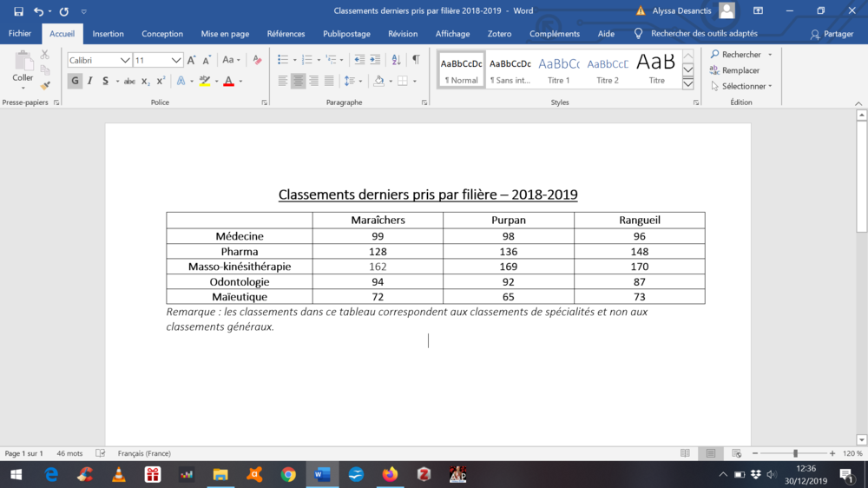Click the sort A-Z icon

[396, 60]
